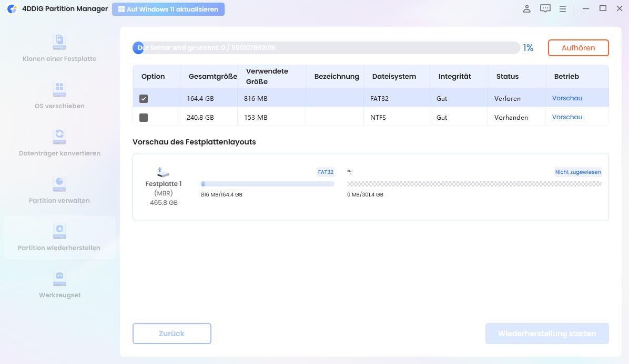
Task: Click Vorschau link for NTFS partition
Action: pyautogui.click(x=567, y=117)
